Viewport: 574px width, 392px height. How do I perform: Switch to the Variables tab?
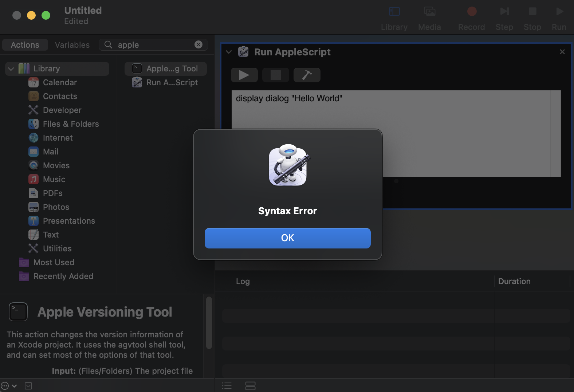[72, 45]
